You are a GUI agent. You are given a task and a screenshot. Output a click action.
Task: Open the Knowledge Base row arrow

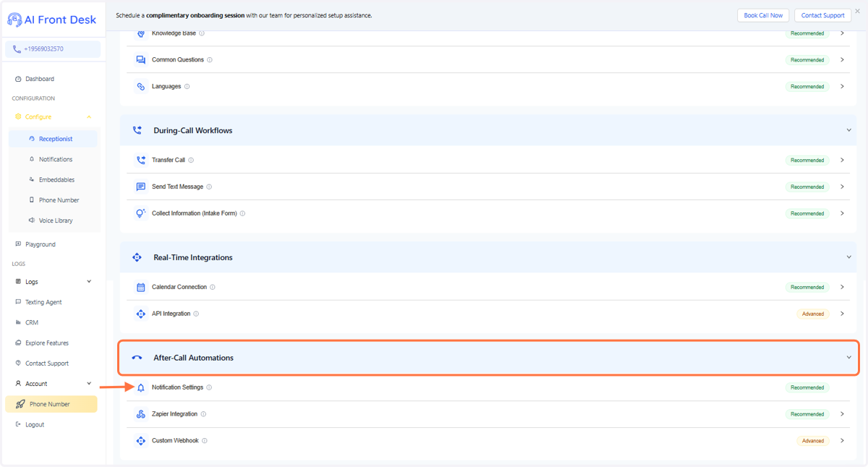pos(842,33)
